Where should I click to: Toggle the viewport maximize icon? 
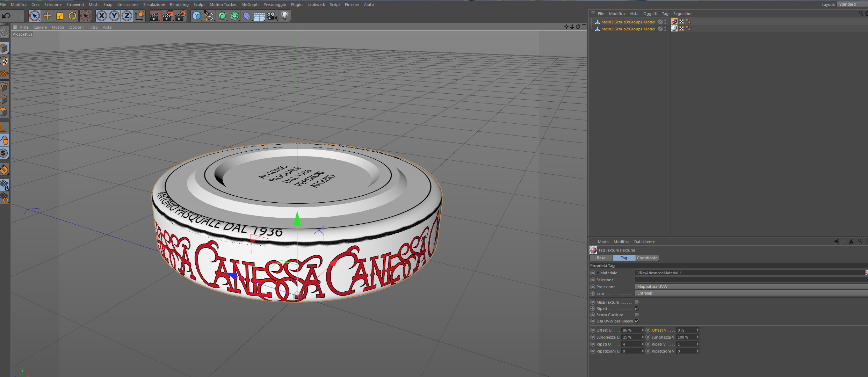pyautogui.click(x=584, y=27)
